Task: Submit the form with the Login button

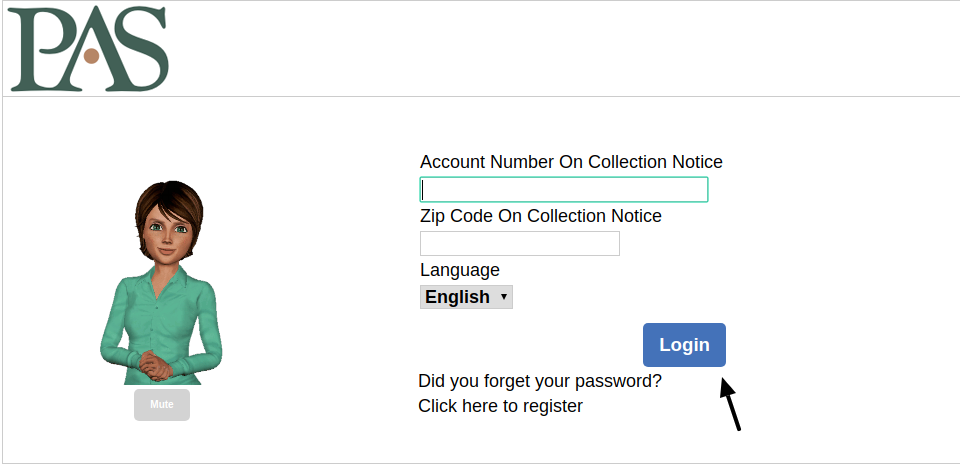Action: (684, 345)
